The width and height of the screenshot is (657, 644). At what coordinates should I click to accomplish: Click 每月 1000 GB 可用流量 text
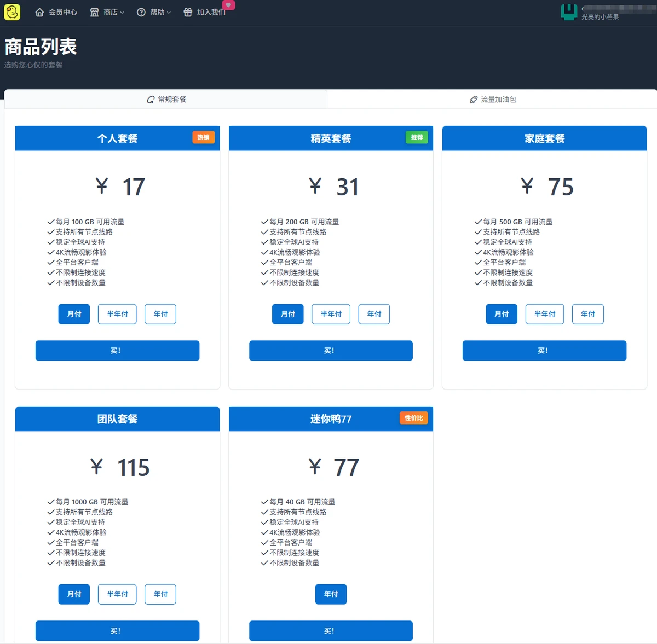tap(92, 502)
